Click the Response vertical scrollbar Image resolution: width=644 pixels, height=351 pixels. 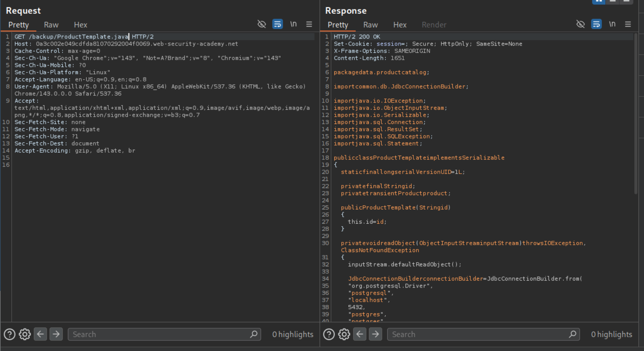pos(636,114)
